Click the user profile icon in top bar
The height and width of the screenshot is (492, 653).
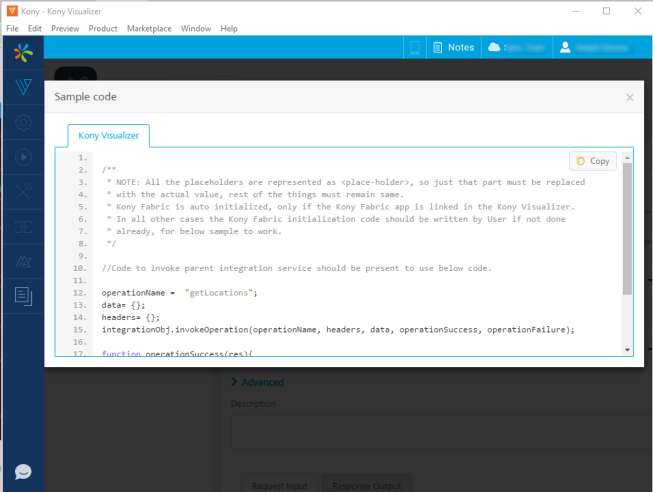coord(565,47)
